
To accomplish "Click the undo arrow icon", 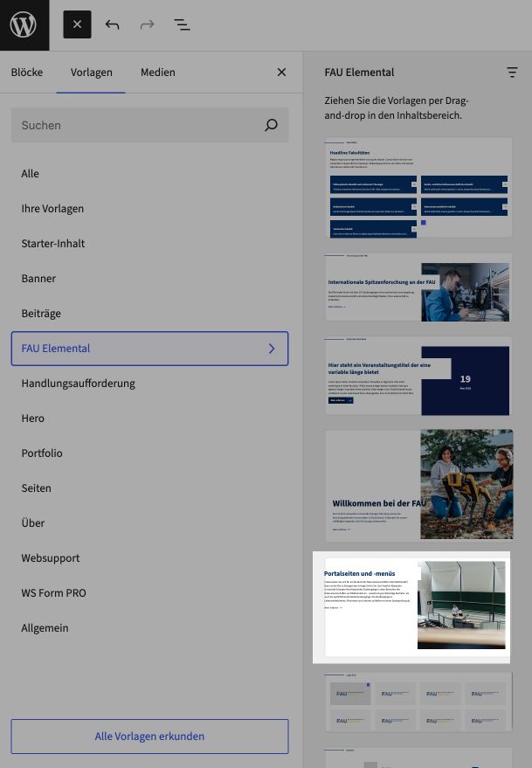I will [x=112, y=24].
